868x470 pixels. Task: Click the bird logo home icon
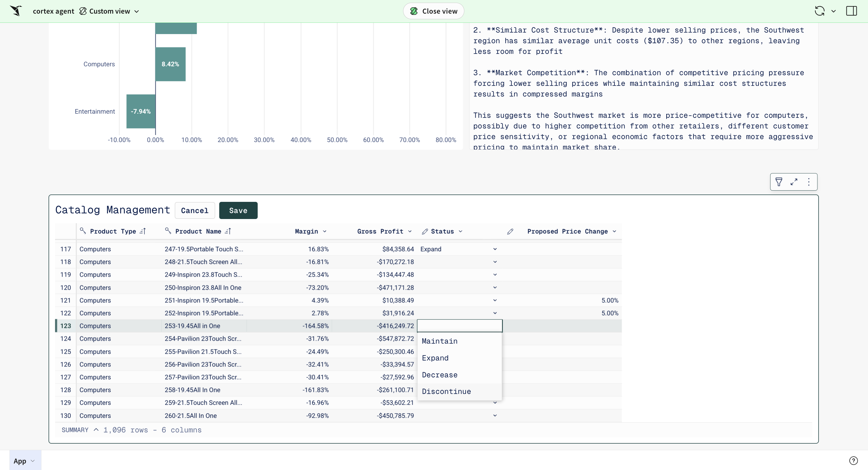(16, 11)
